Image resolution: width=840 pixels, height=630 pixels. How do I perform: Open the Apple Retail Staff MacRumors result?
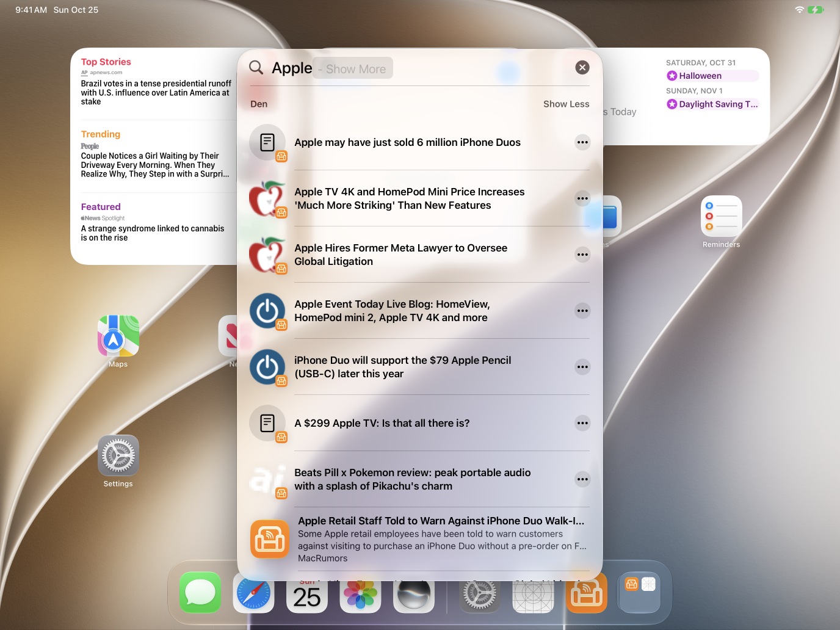pyautogui.click(x=420, y=539)
